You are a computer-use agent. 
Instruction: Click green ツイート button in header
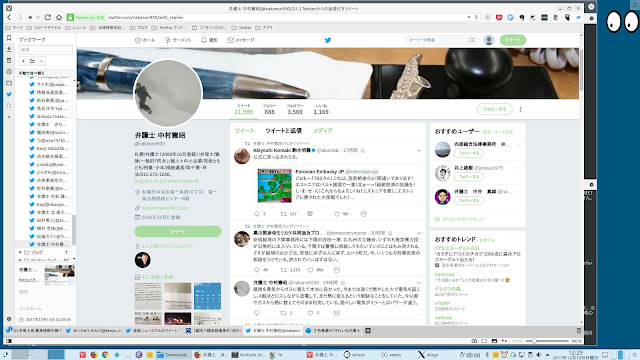[x=513, y=40]
